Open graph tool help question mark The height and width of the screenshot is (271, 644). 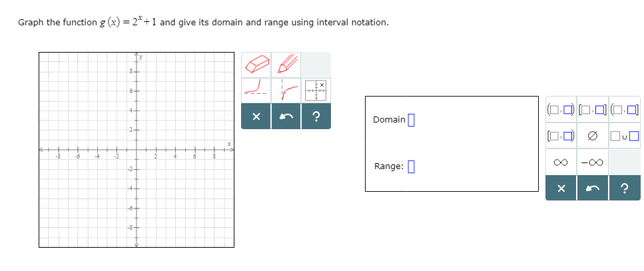pyautogui.click(x=316, y=117)
